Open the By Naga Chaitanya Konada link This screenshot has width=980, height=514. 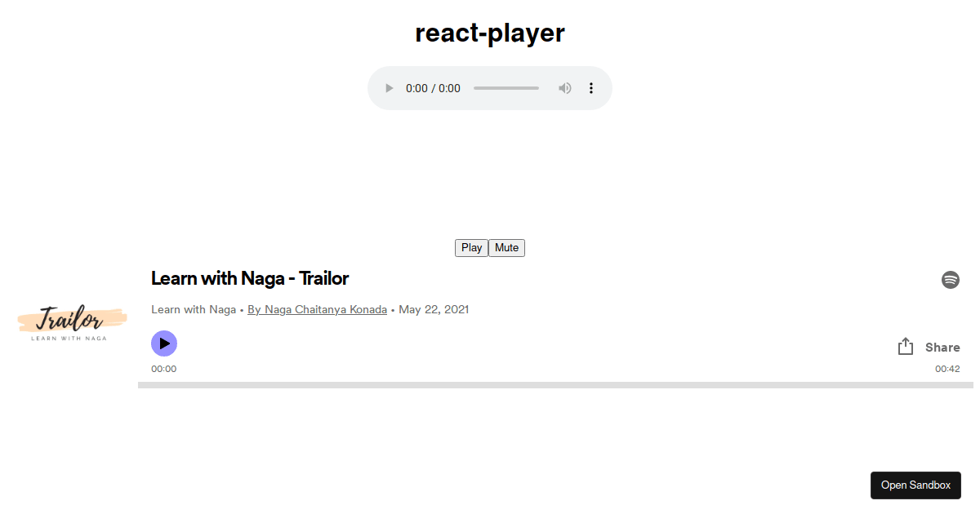click(317, 309)
